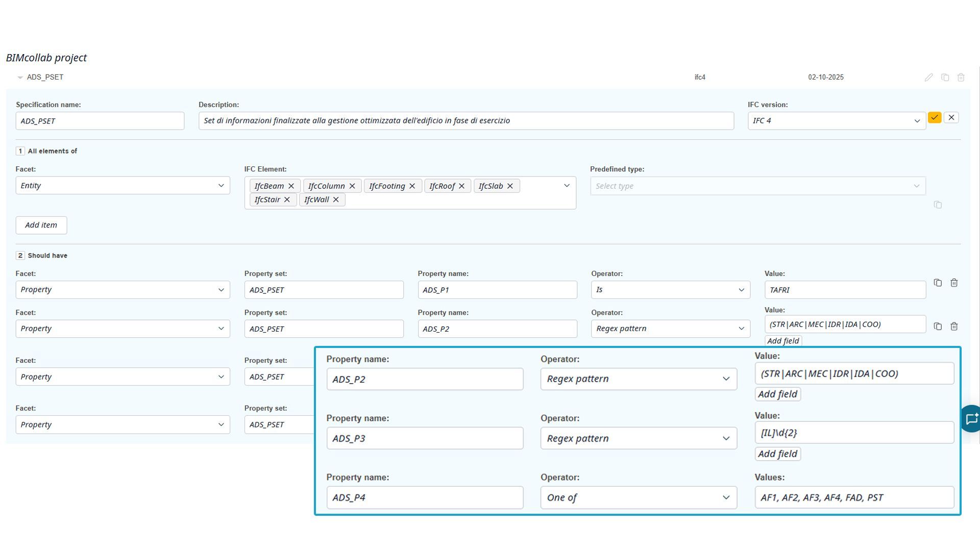The width and height of the screenshot is (980, 551).
Task: Open the IFC version dropdown
Action: tap(837, 121)
